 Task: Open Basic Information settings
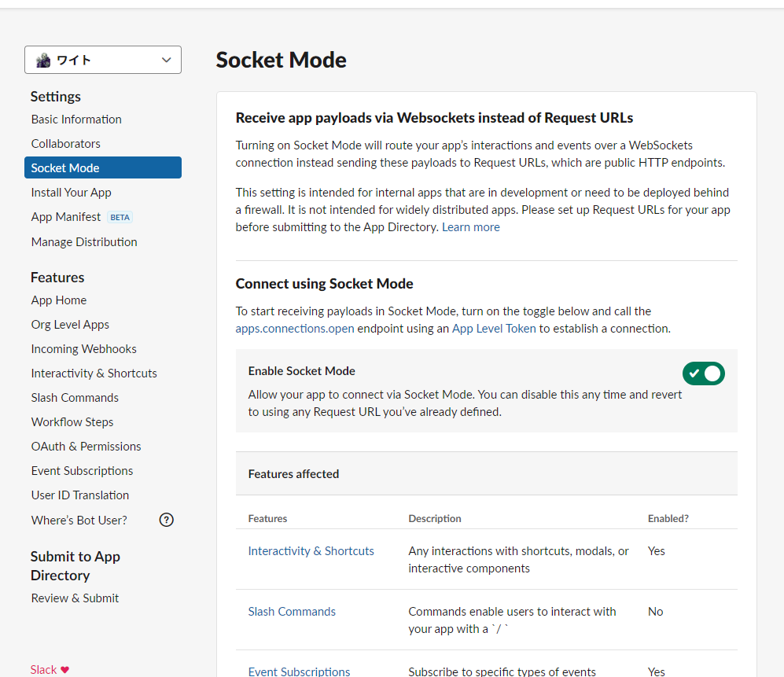[76, 120]
